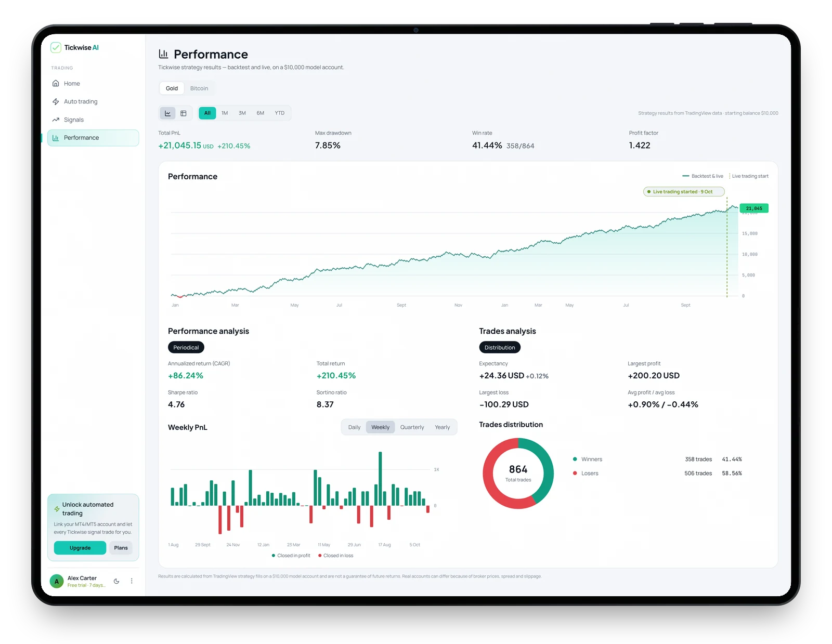
Task: Click the Closed in profit legend item
Action: pyautogui.click(x=291, y=556)
